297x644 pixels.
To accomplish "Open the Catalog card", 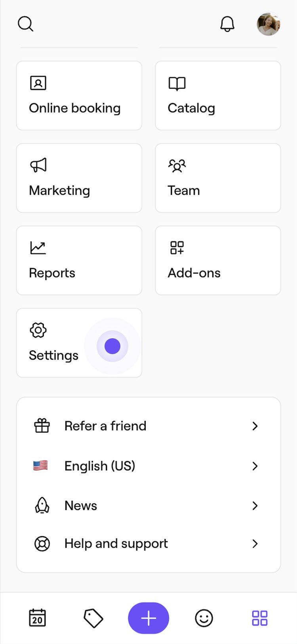I will (x=218, y=96).
